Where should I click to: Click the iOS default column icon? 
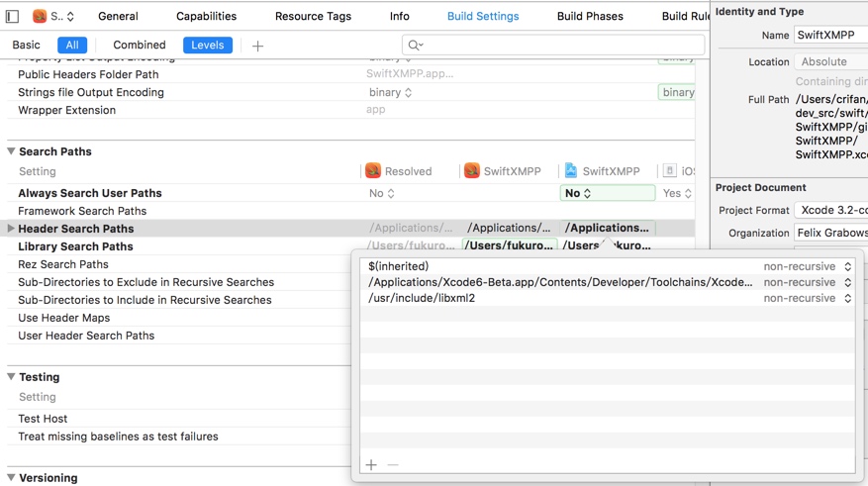click(669, 170)
